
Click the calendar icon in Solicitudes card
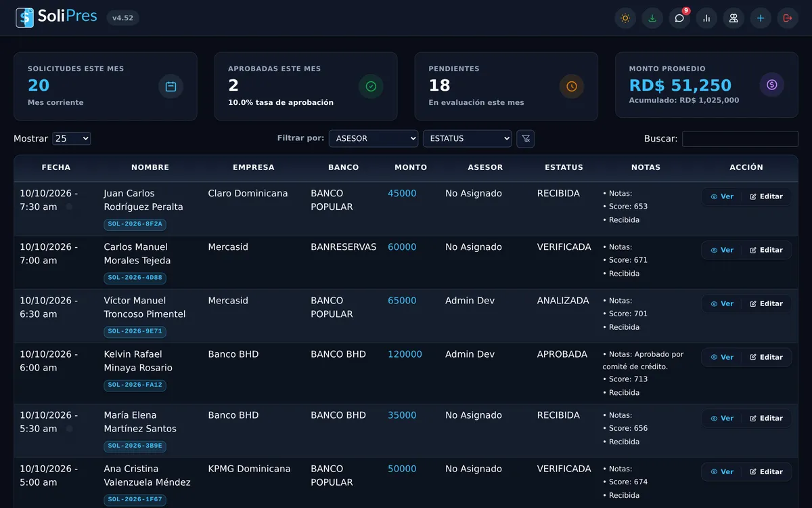[171, 87]
